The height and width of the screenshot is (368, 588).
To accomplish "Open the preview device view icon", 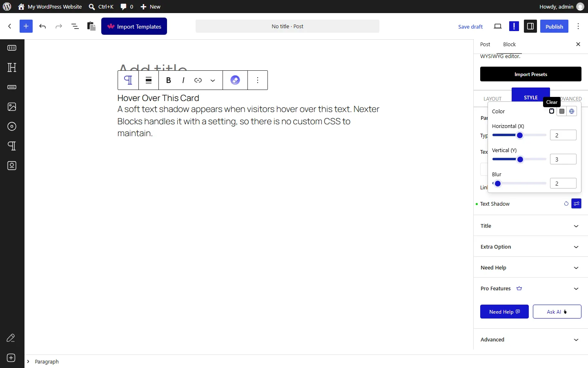I will (498, 26).
